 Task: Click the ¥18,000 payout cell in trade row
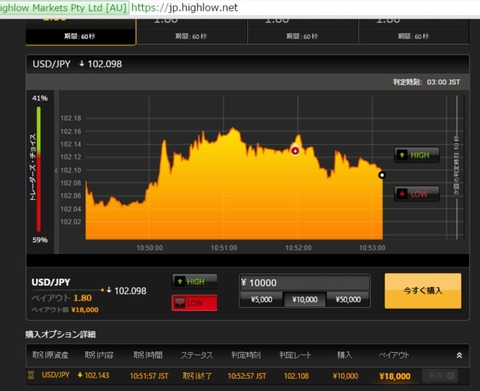(395, 376)
